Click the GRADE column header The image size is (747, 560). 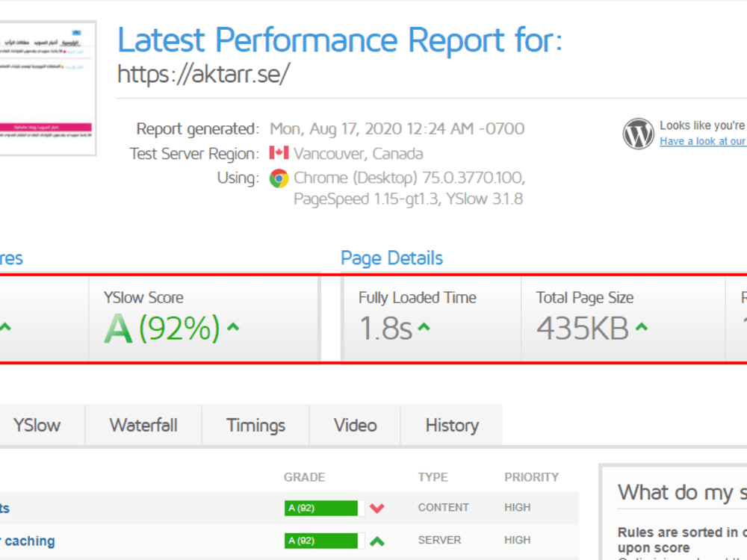click(x=305, y=477)
